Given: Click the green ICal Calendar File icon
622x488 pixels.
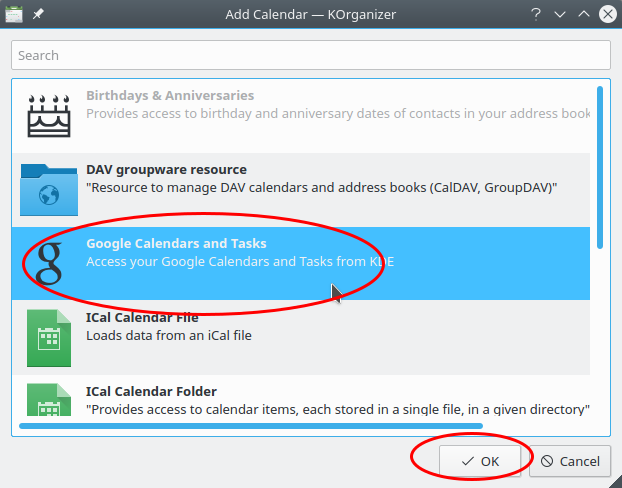Looking at the screenshot, I should coord(49,338).
